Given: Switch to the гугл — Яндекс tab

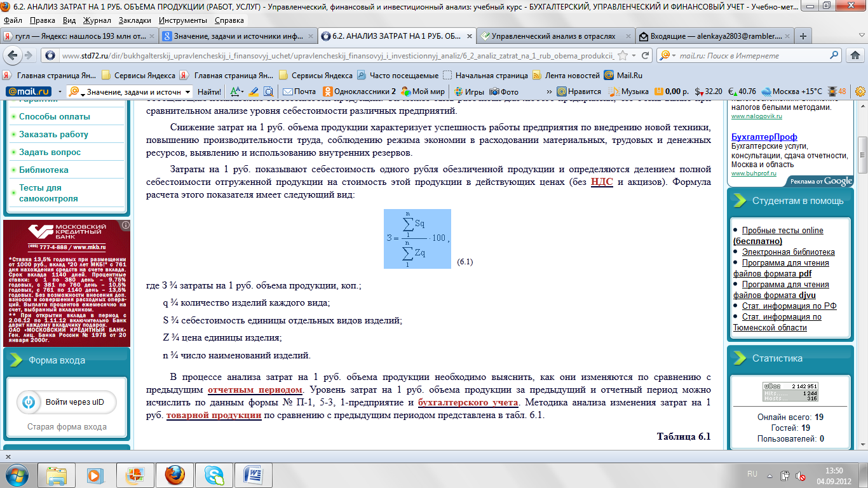Looking at the screenshot, I should click(79, 36).
